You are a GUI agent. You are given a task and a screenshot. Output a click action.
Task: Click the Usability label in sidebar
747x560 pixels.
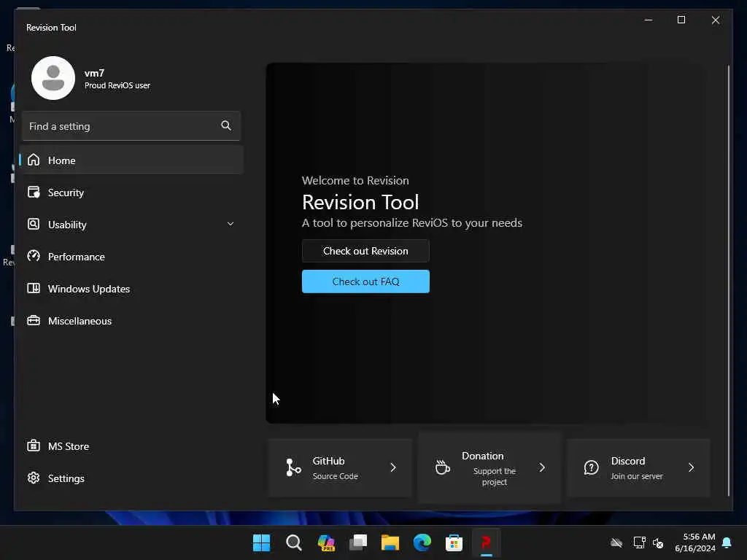67,225
